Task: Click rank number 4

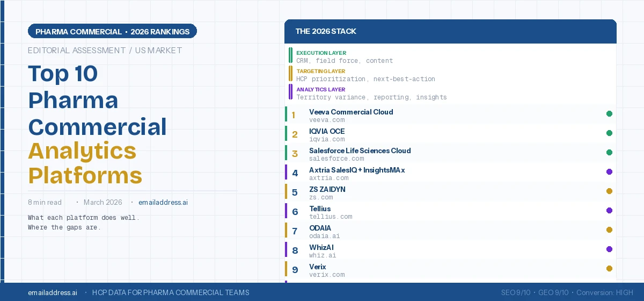Action: [x=295, y=173]
